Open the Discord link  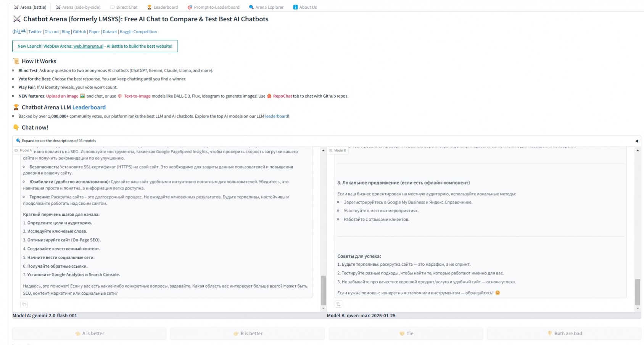52,32
